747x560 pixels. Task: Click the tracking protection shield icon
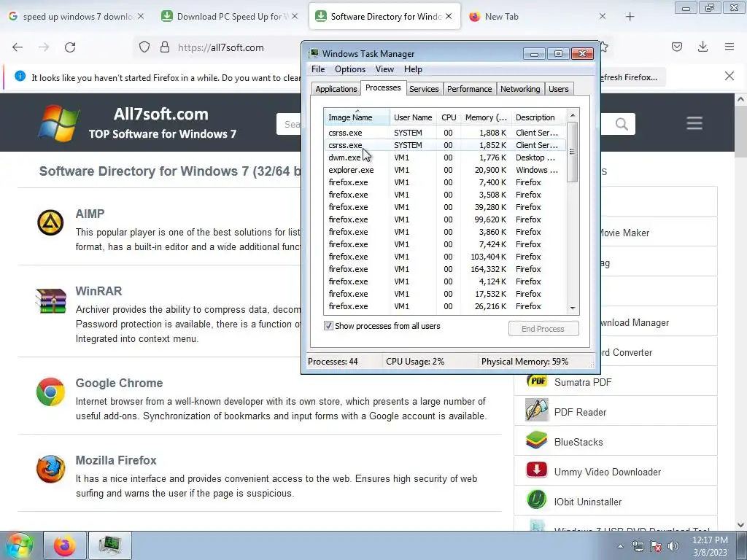click(144, 47)
